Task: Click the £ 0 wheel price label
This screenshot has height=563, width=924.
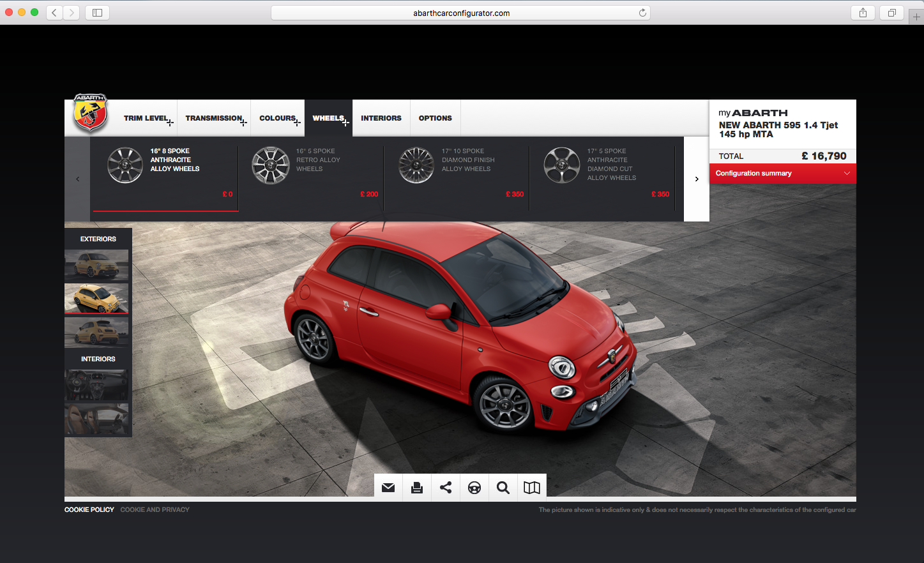Action: [x=227, y=194]
